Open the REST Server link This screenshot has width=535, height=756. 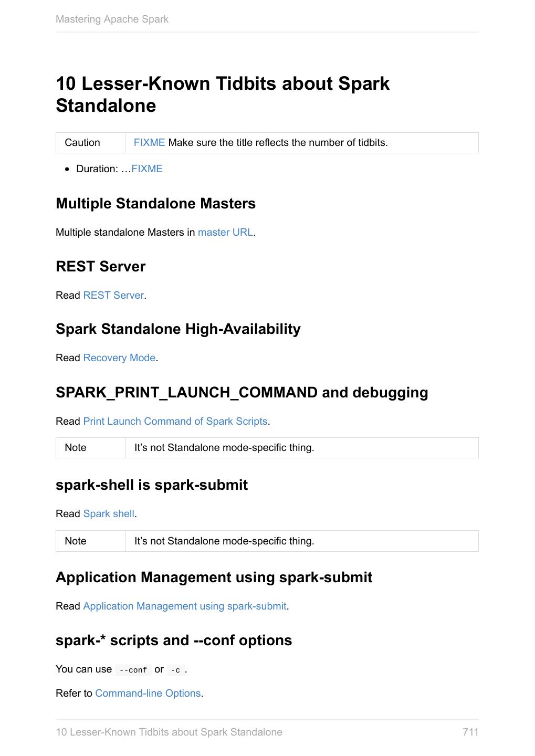click(113, 296)
